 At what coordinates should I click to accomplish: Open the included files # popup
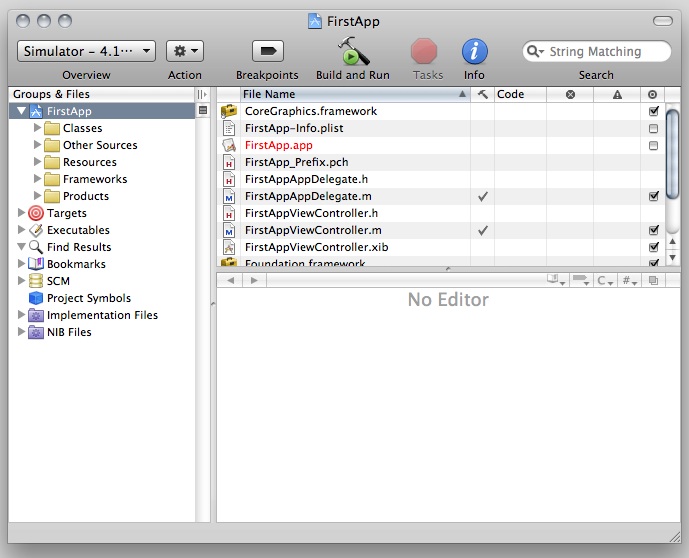coord(629,280)
